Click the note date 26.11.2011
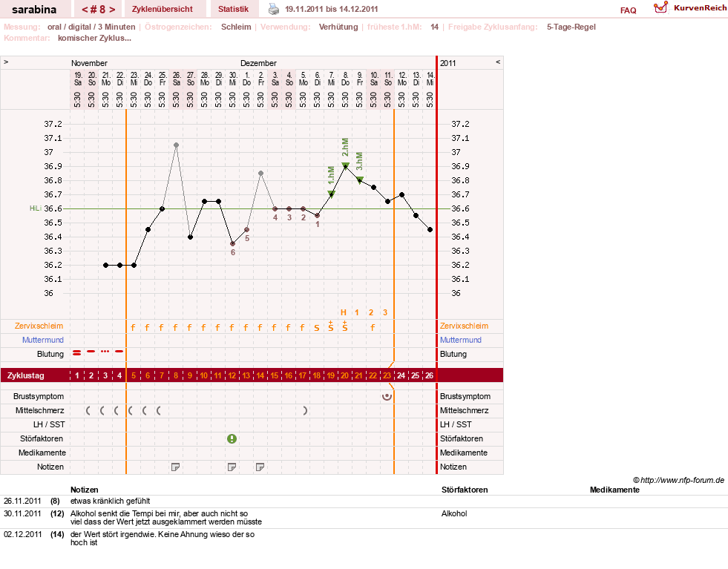 coord(22,501)
